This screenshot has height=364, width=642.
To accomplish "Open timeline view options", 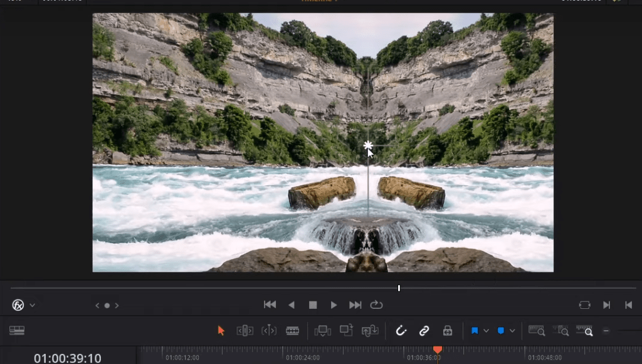I will (x=17, y=330).
